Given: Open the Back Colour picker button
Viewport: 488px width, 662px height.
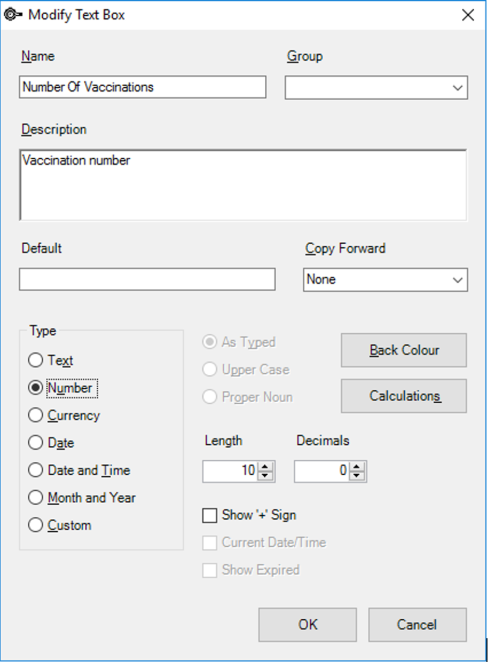Looking at the screenshot, I should pyautogui.click(x=404, y=350).
